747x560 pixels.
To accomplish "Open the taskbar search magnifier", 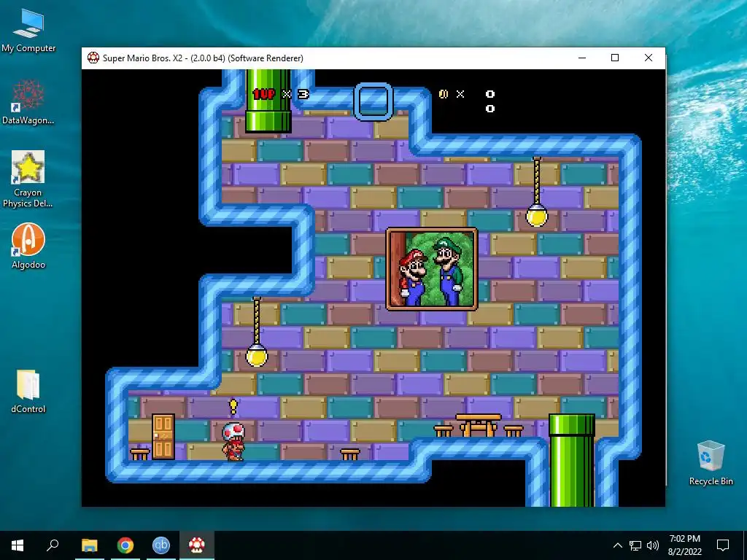I will pyautogui.click(x=53, y=545).
